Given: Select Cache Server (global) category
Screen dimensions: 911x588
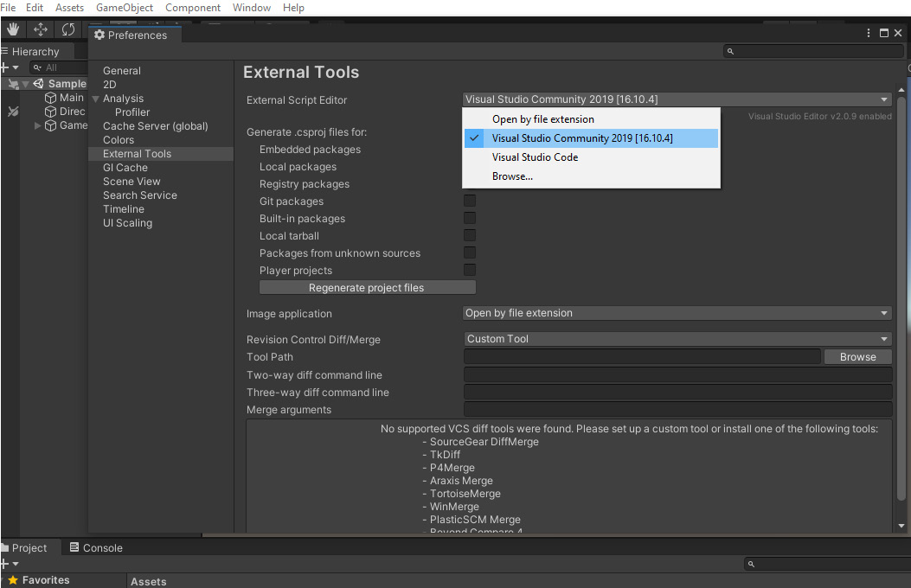Looking at the screenshot, I should [156, 126].
